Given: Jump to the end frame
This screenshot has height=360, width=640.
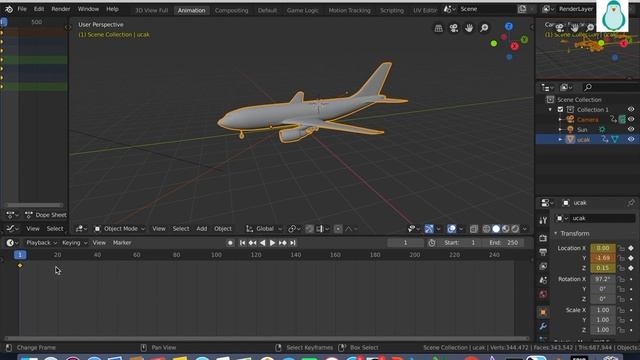Looking at the screenshot, I should 293,243.
